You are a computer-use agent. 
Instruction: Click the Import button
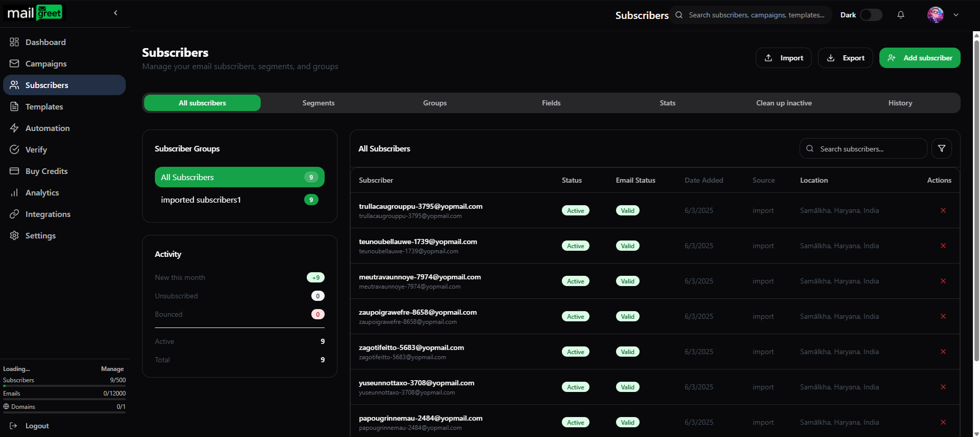tap(784, 58)
